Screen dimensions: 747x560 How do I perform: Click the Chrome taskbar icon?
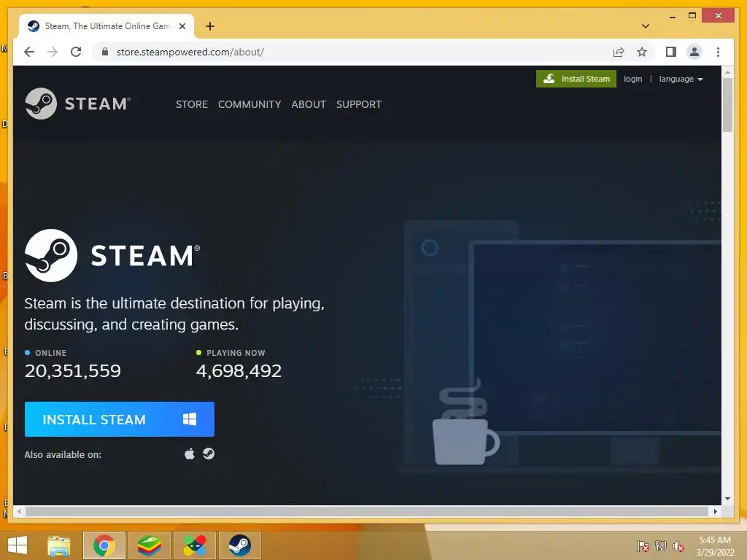tap(104, 545)
